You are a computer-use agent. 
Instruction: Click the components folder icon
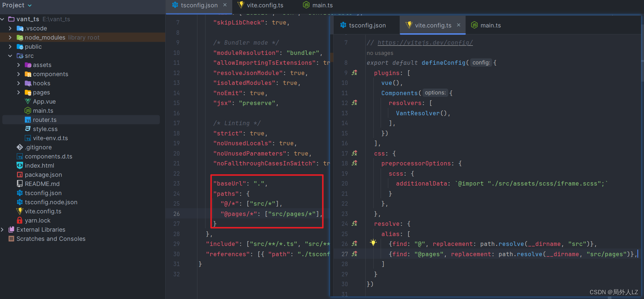pos(28,74)
